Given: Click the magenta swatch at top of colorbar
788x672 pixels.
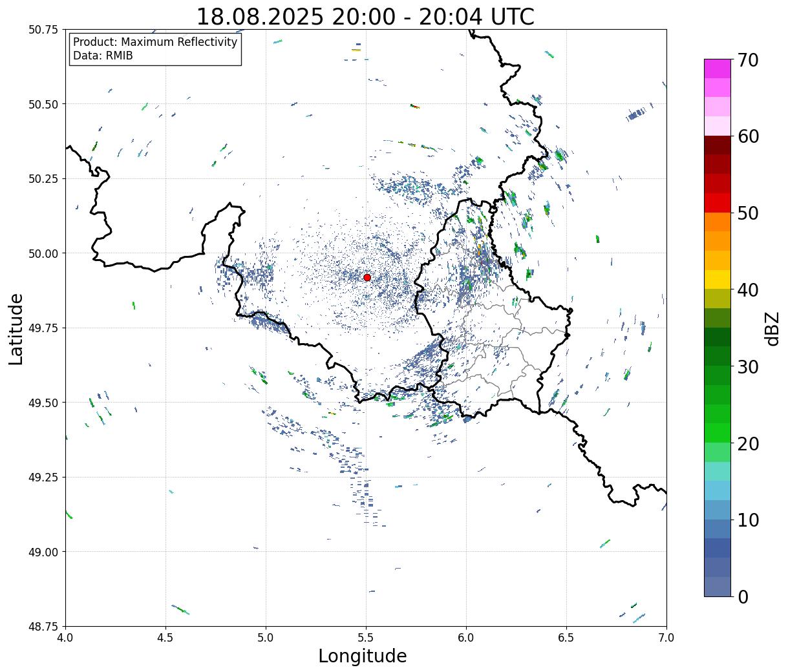Looking at the screenshot, I should (718, 69).
